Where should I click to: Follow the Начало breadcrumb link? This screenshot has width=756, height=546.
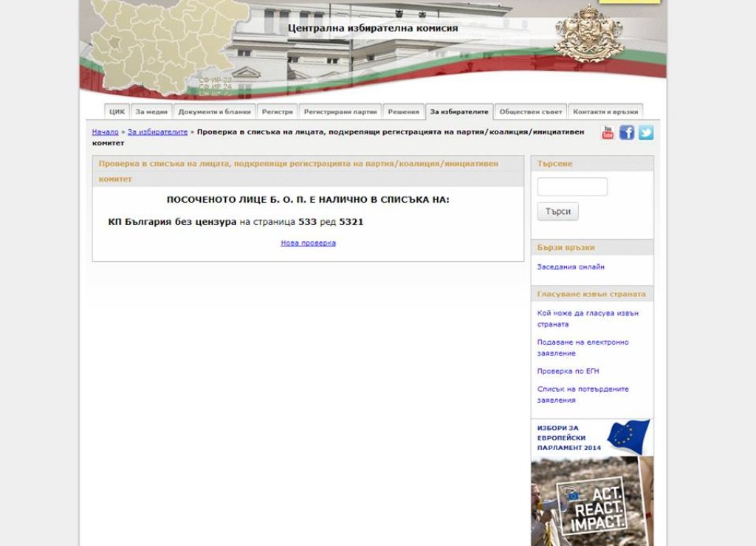[105, 132]
